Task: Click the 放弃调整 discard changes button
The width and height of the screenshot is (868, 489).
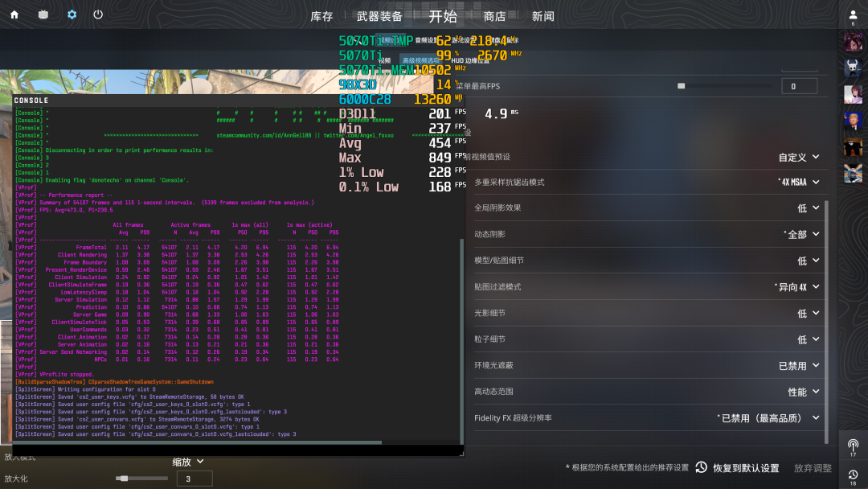Action: [813, 468]
